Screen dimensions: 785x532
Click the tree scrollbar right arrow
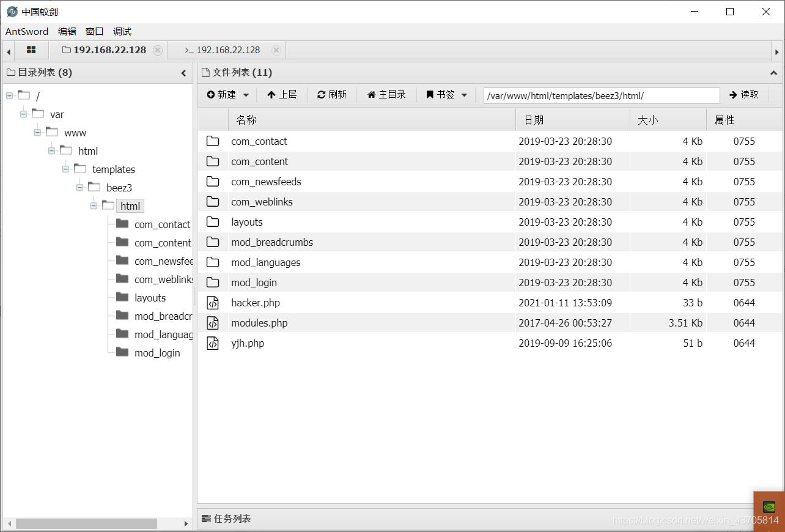pos(186,524)
